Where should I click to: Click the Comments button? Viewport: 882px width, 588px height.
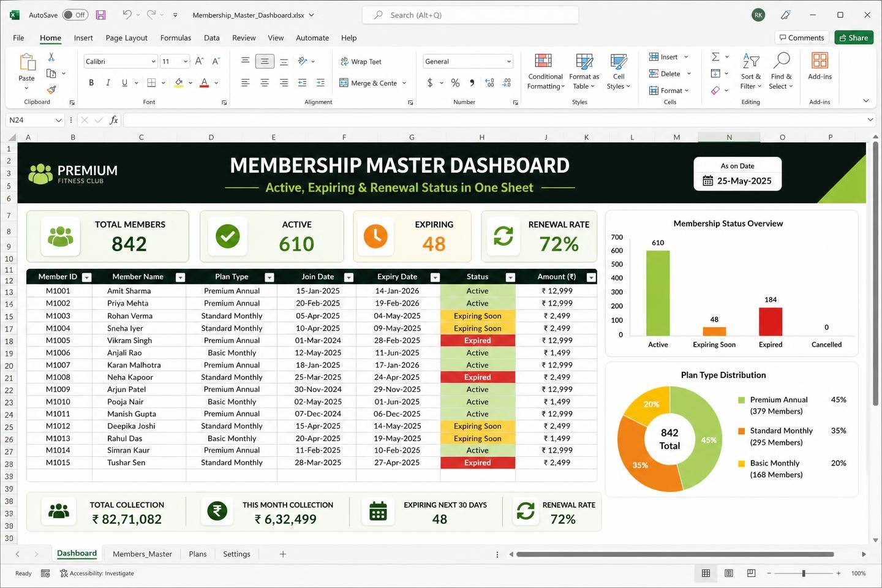point(802,38)
